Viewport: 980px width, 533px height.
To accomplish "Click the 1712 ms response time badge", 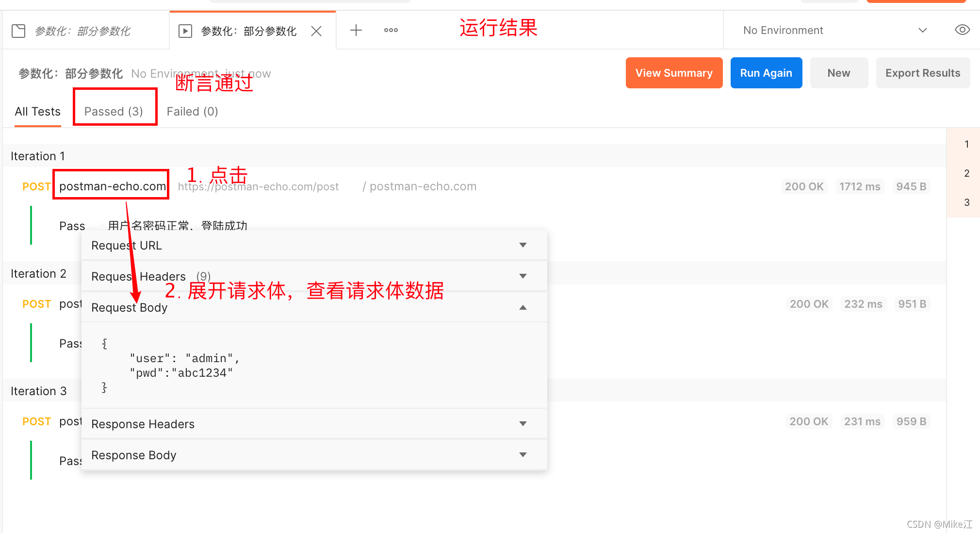I will [x=860, y=186].
